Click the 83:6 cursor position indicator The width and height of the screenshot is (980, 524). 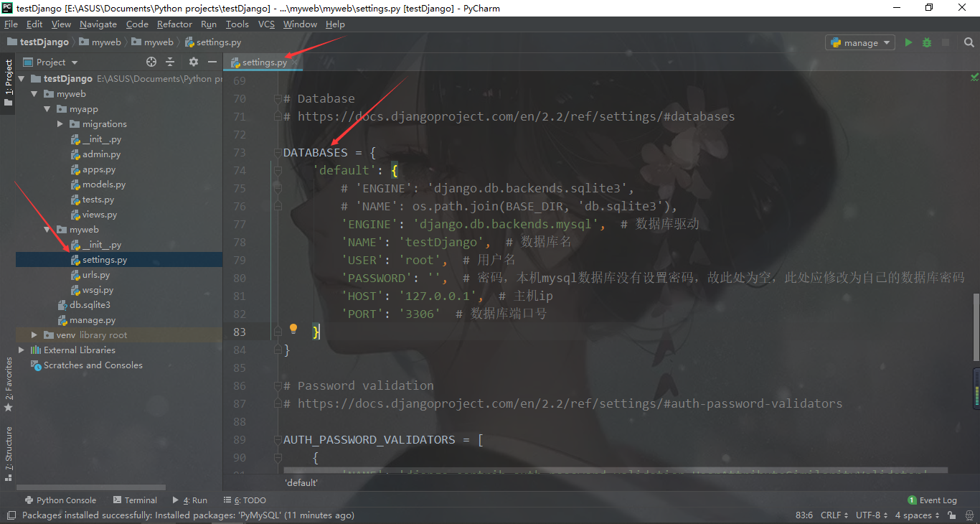tap(804, 515)
